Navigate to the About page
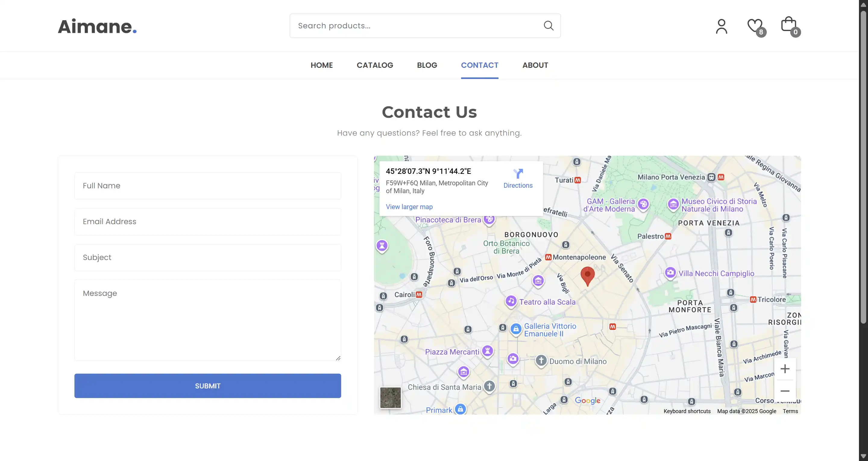The height and width of the screenshot is (461, 868). pyautogui.click(x=535, y=65)
